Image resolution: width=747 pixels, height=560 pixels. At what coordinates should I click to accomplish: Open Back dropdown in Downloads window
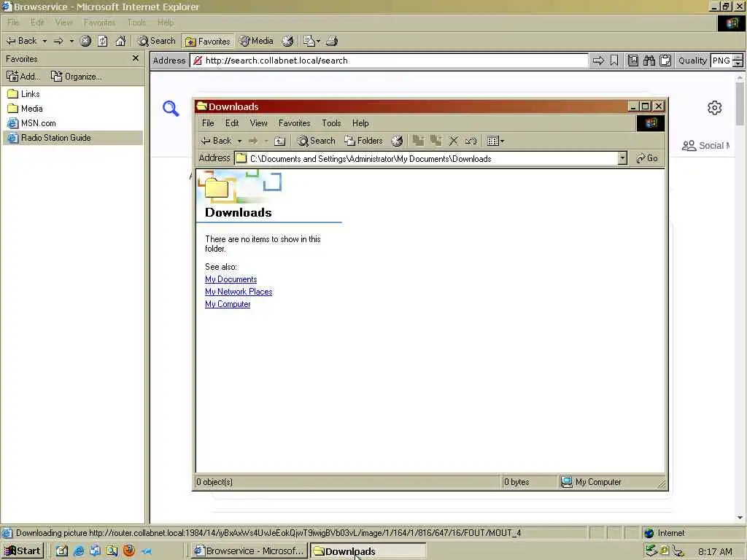pos(239,141)
